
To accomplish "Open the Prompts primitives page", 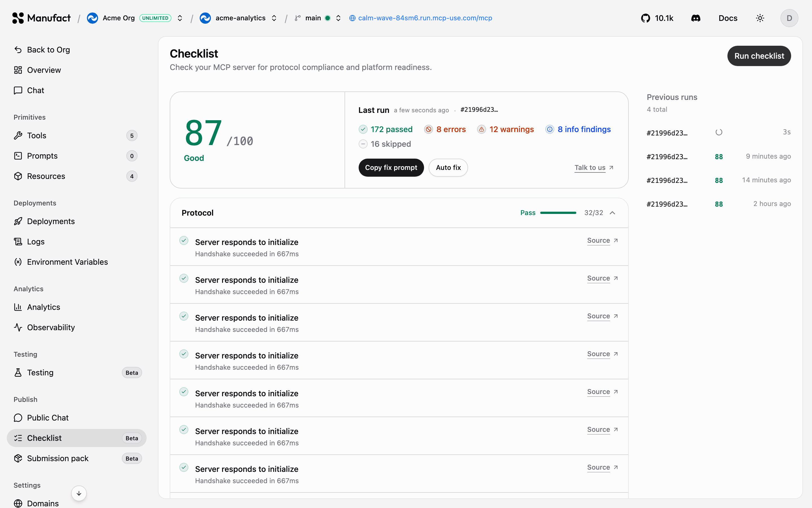I will (76, 156).
